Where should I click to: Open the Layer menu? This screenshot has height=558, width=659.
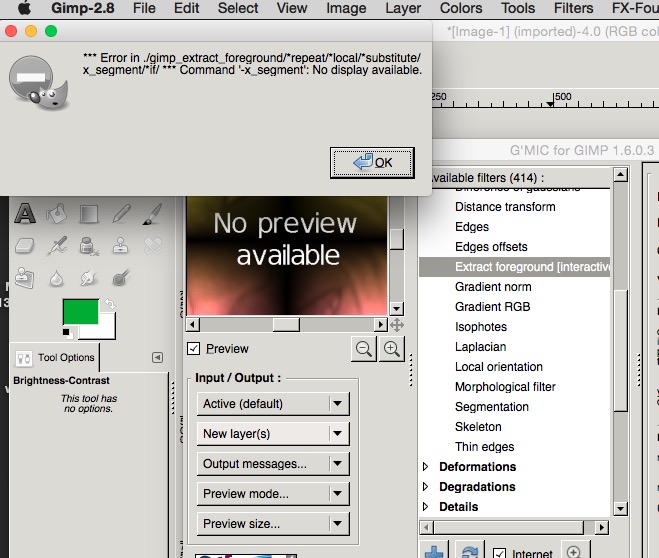tap(403, 8)
